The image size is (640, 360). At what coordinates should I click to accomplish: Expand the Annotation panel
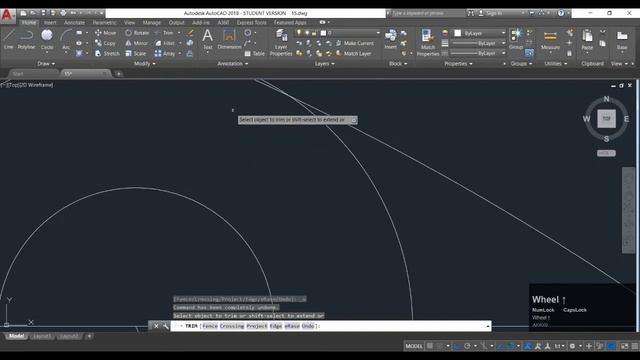click(x=233, y=64)
